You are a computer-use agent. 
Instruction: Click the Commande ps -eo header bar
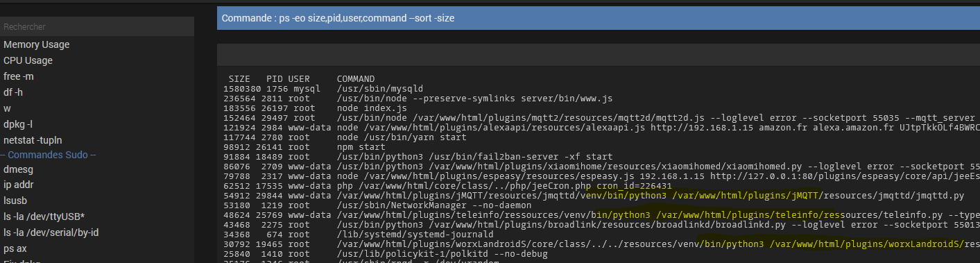(x=599, y=17)
